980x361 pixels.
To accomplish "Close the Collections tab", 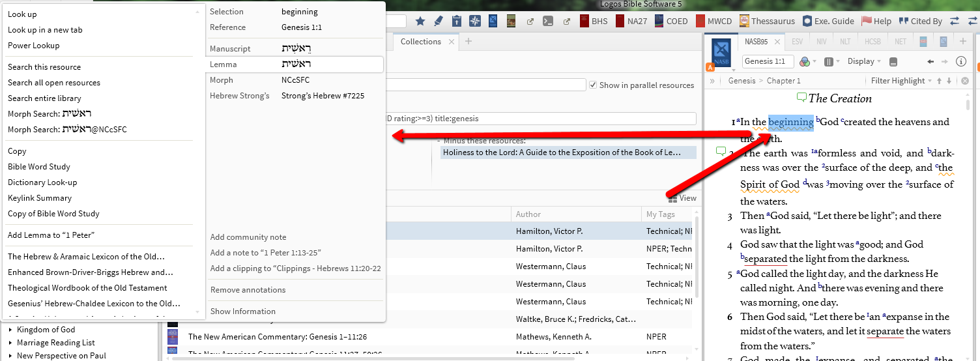I will 451,42.
